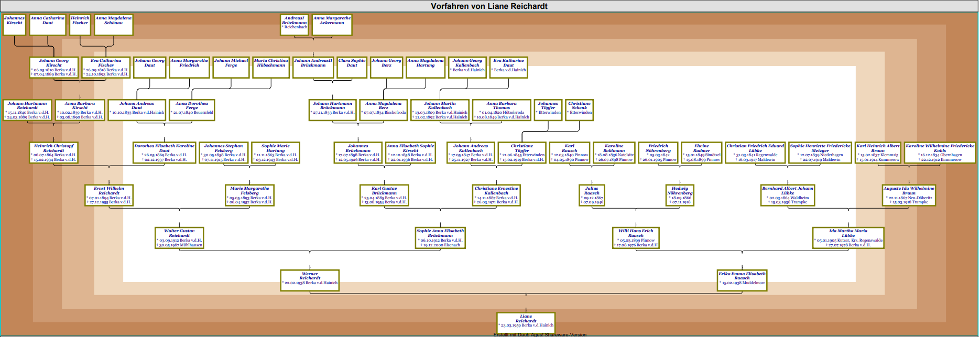This screenshot has height=337, width=980.
Task: Click Ernst Wilhelm Reichardt's box
Action: pyautogui.click(x=109, y=195)
